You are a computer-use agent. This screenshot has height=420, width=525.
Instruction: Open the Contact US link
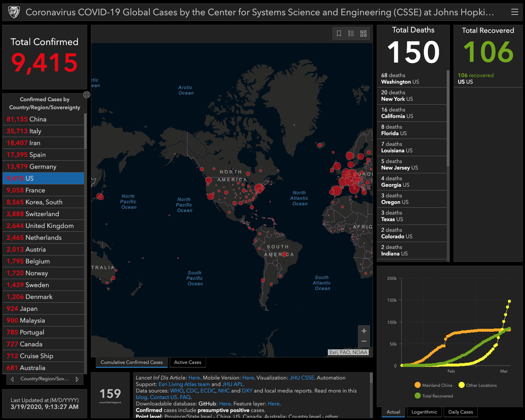click(163, 397)
